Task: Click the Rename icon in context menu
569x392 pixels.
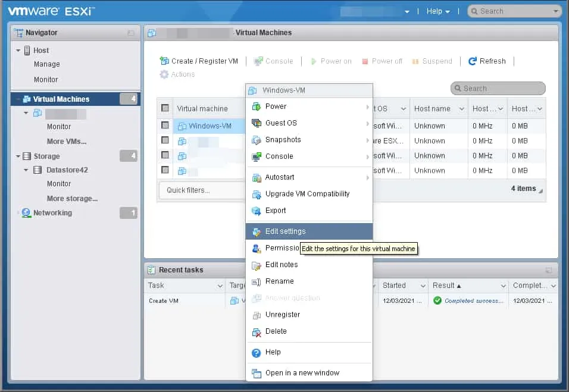Action: point(257,281)
